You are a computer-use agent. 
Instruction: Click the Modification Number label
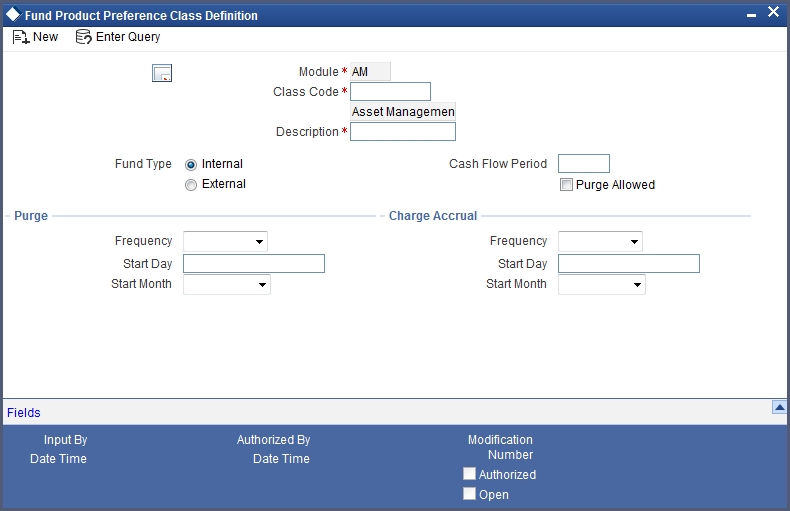click(x=500, y=447)
